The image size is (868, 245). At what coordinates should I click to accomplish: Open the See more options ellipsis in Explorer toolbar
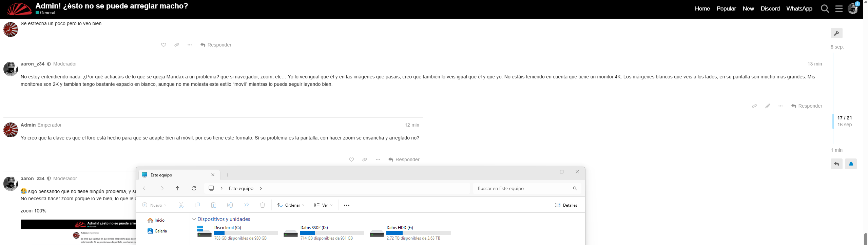coord(346,205)
